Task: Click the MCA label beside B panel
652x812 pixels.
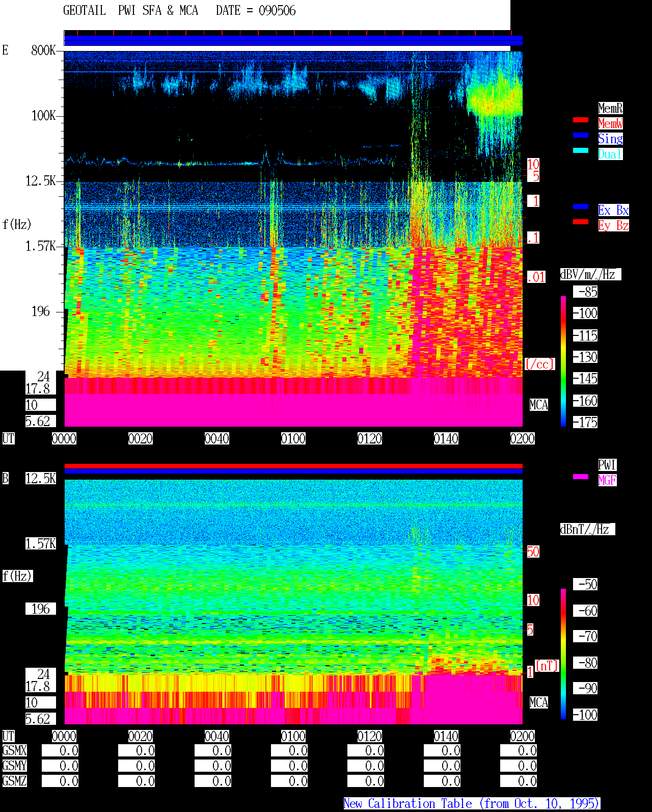Action: [x=539, y=702]
